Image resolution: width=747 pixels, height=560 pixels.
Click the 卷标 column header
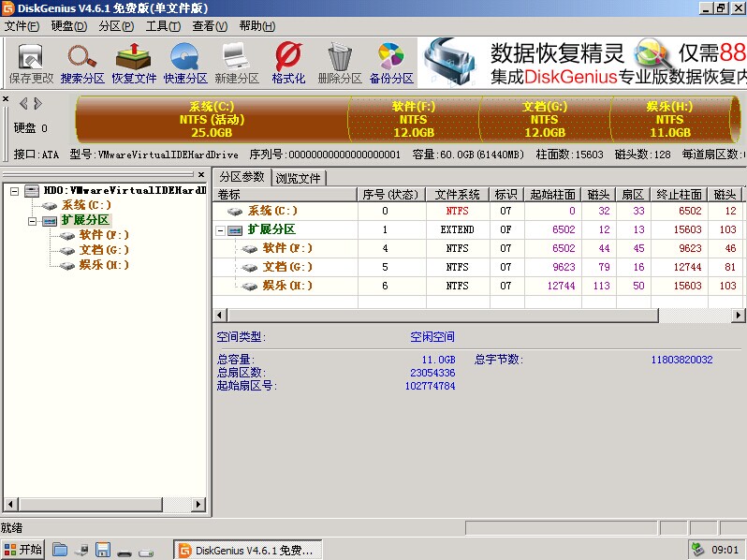285,195
